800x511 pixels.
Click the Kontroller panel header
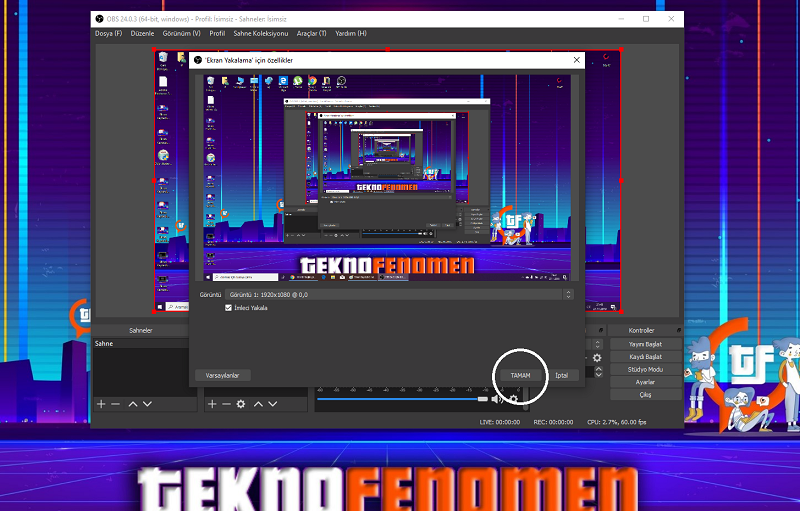[x=641, y=330]
